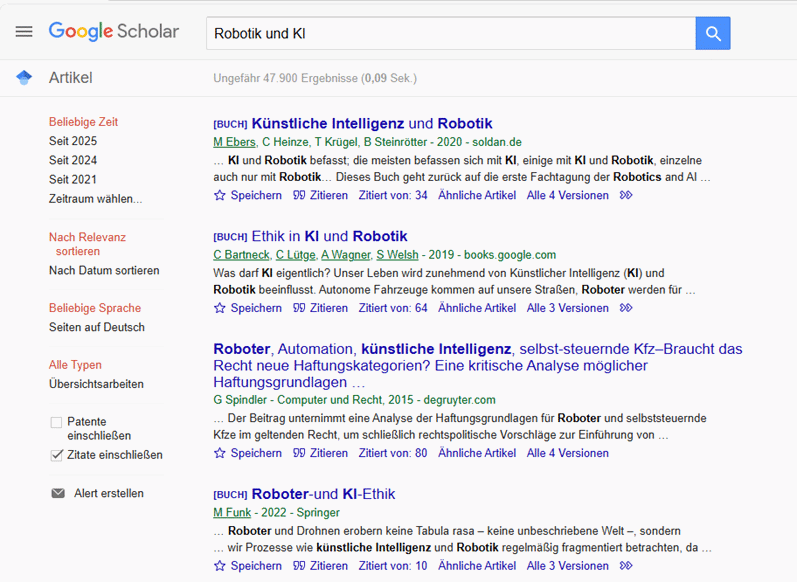This screenshot has width=797, height=582.
Task: Click search field containing Robotik und KI
Action: click(451, 33)
